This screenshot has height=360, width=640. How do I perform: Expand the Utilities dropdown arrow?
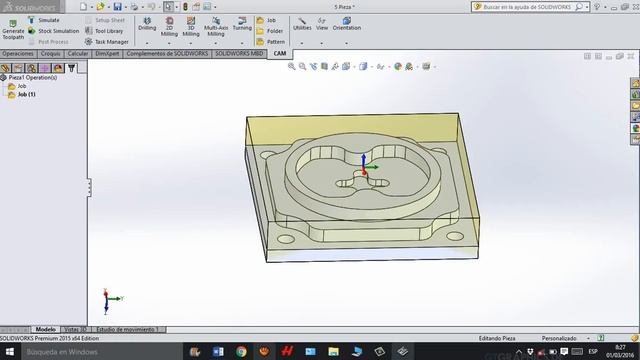pyautogui.click(x=302, y=43)
